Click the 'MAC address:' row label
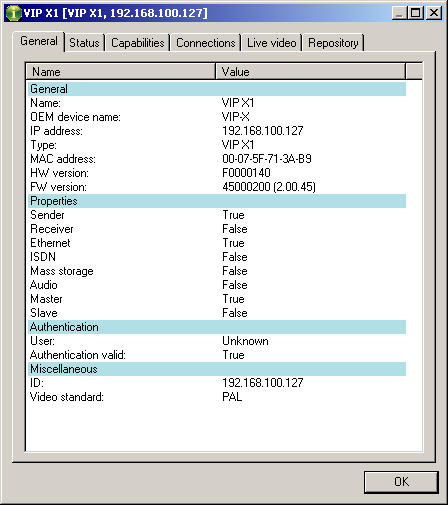448x505 pixels. [x=63, y=159]
